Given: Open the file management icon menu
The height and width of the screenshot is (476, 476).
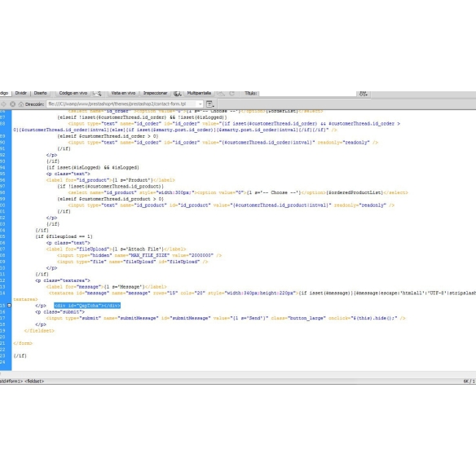Looking at the screenshot, I should point(363,94).
